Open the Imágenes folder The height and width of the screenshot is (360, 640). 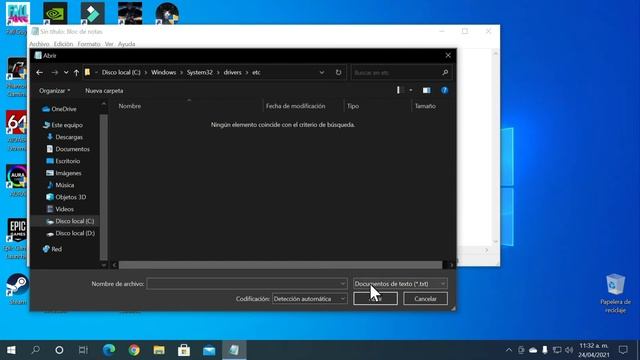(64, 173)
